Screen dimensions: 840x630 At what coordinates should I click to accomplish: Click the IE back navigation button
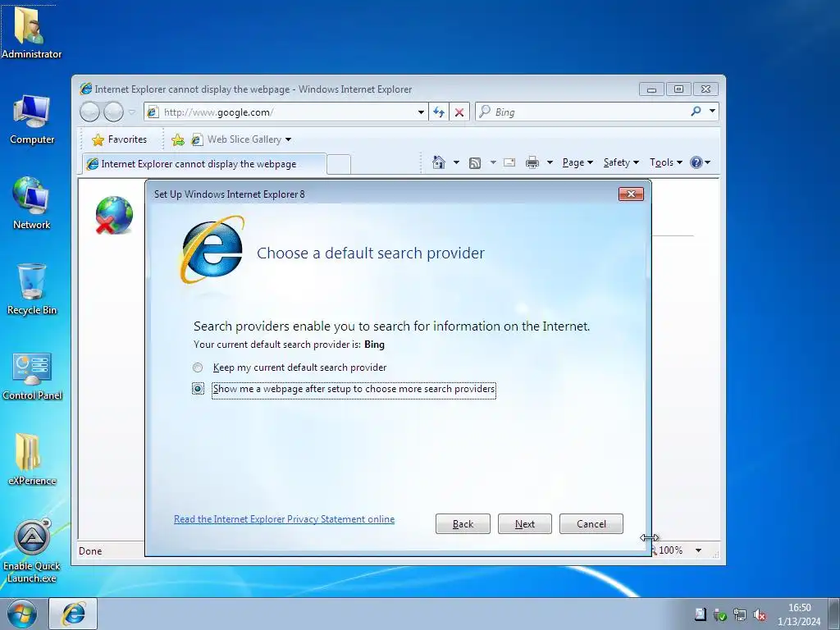(90, 112)
